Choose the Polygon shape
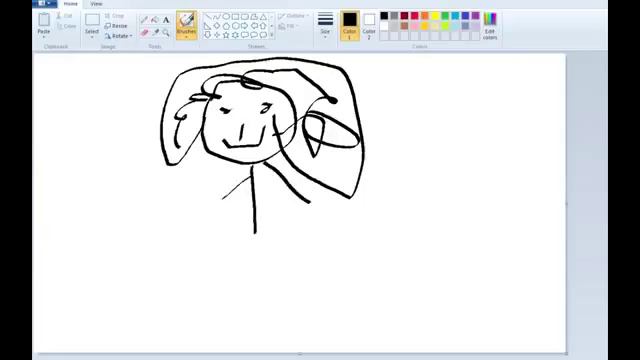The image size is (640, 360). (x=254, y=17)
